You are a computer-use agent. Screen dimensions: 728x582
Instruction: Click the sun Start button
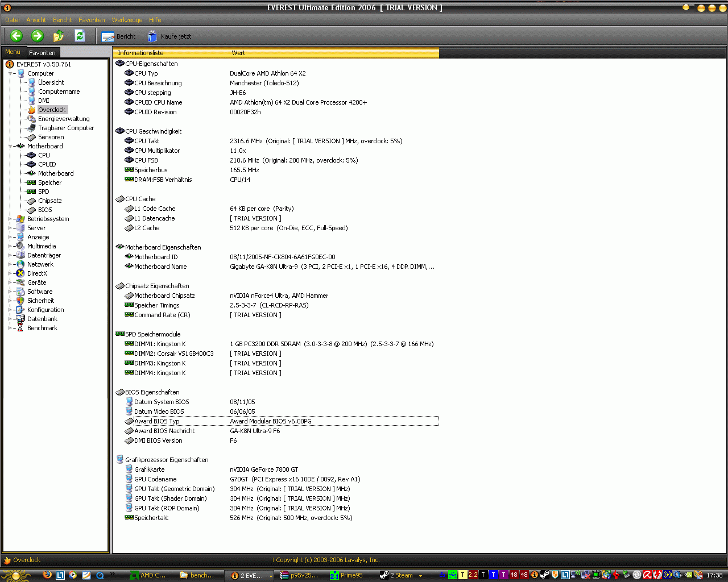tap(17, 575)
